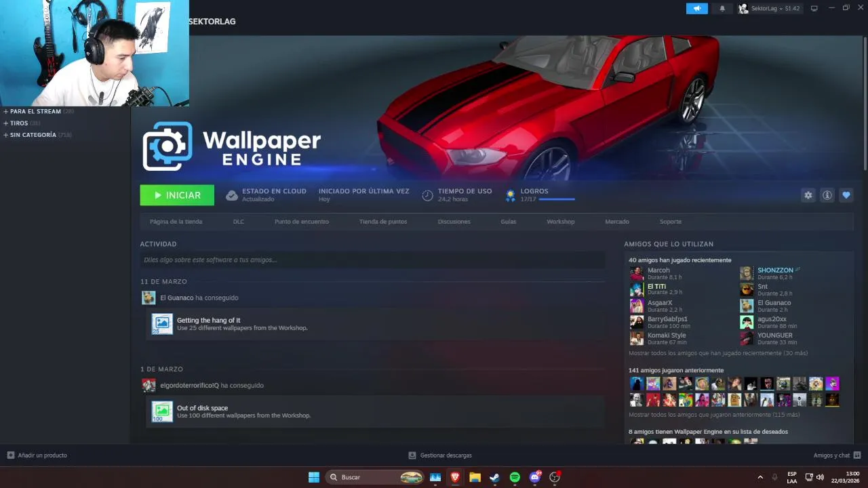Open Amigos y chat
Image resolution: width=868 pixels, height=488 pixels.
click(837, 455)
